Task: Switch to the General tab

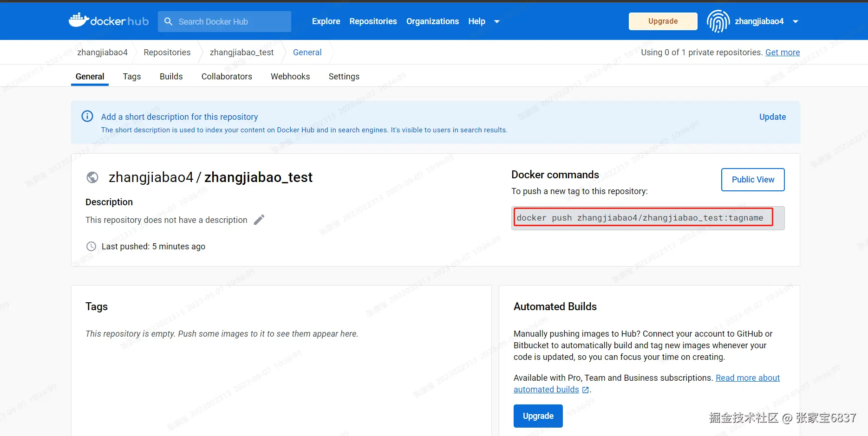Action: click(x=90, y=77)
